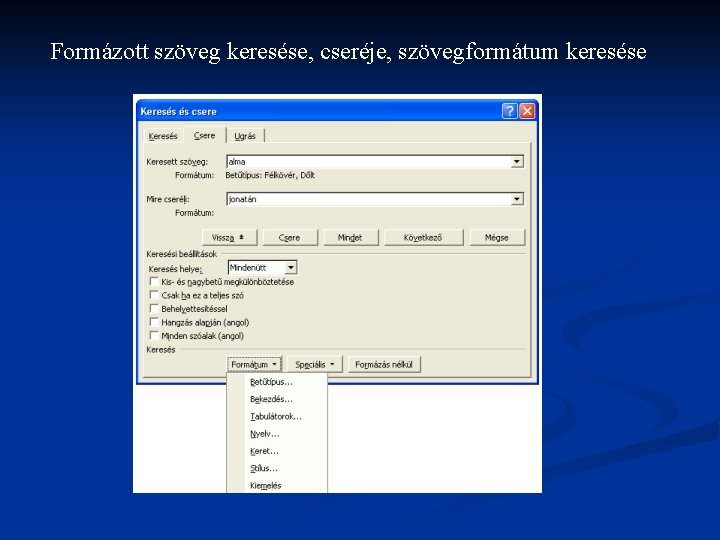Choose Betűtípus... from the Formátum menu
This screenshot has width=720, height=540.
point(277,382)
